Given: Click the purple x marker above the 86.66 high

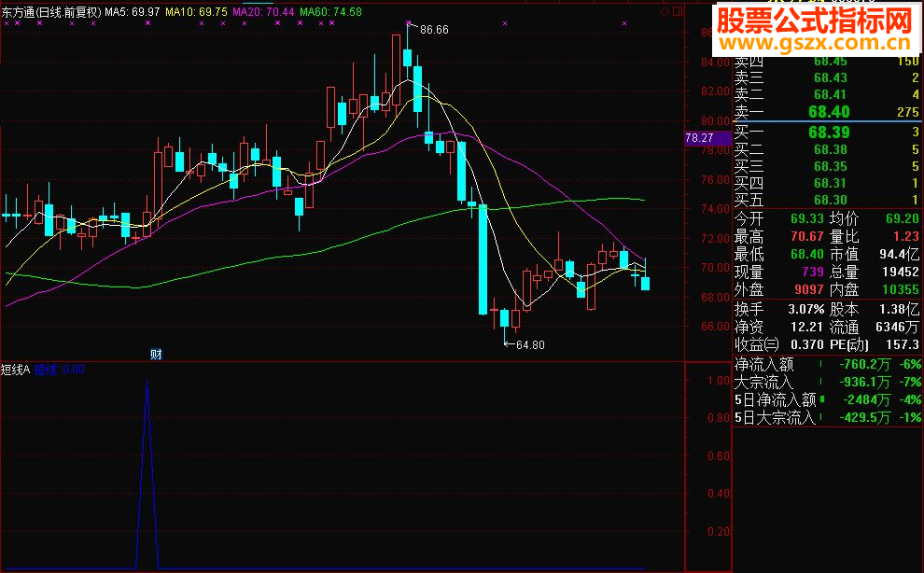Looking at the screenshot, I should pos(409,23).
